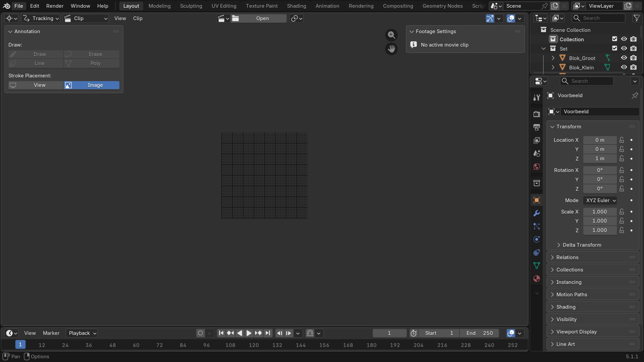
Task: Hide Blok_Groot with its eye icon
Action: tap(624, 58)
